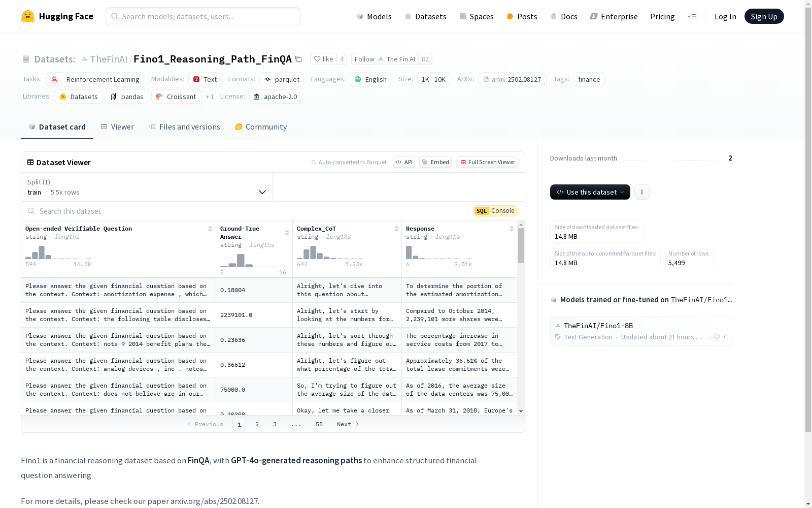Switch to Files and versions tab
The height and width of the screenshot is (508, 812).
(x=184, y=127)
